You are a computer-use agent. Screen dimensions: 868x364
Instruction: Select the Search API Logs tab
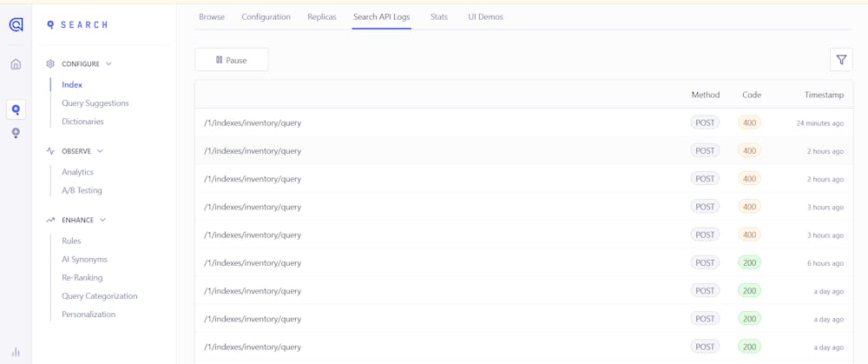382,17
